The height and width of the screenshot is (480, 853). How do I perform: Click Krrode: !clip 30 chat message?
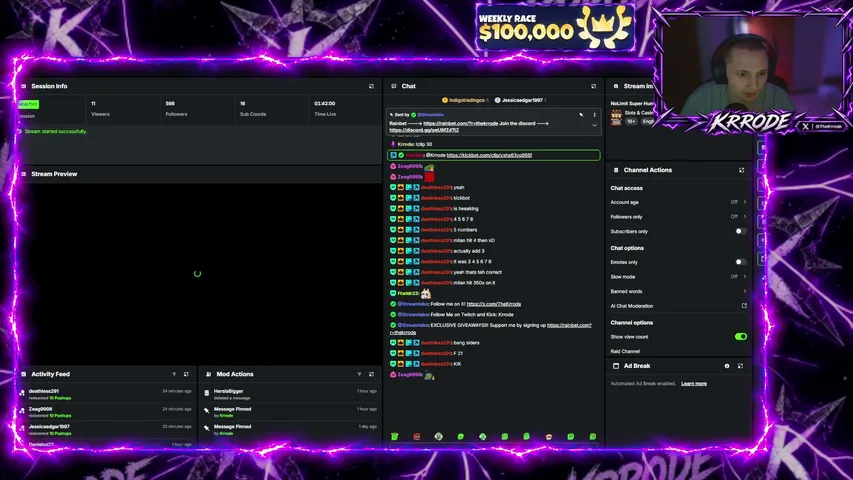click(415, 144)
